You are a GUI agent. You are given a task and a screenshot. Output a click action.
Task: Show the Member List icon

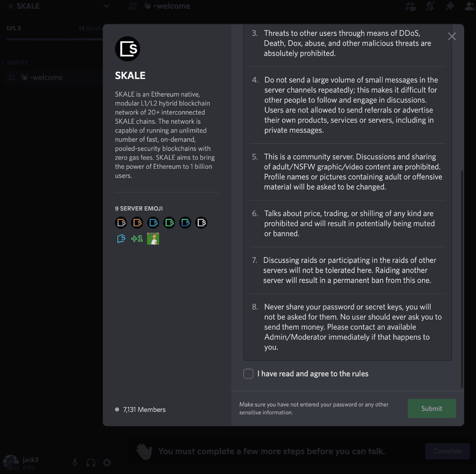pos(469,6)
